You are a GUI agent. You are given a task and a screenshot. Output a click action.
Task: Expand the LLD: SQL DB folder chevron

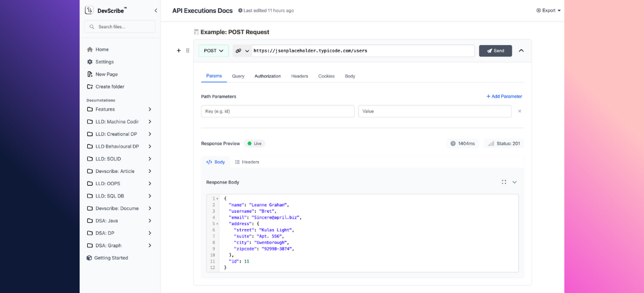[150, 196]
